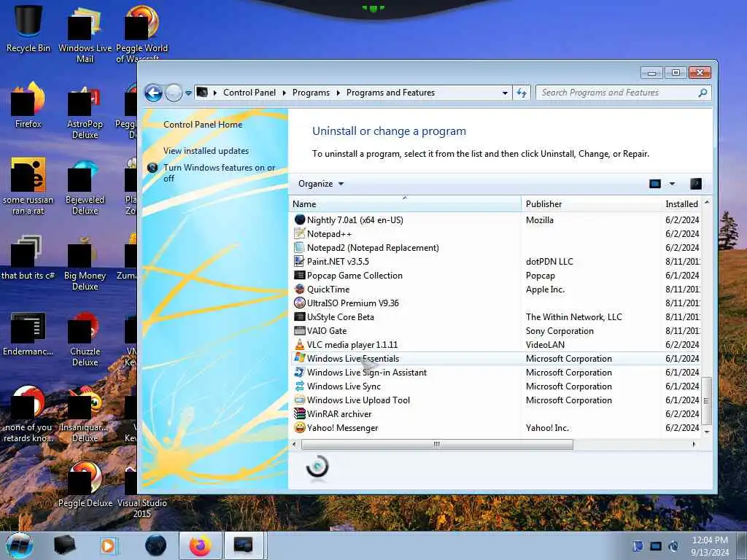Open Control Panel Home link

click(203, 125)
